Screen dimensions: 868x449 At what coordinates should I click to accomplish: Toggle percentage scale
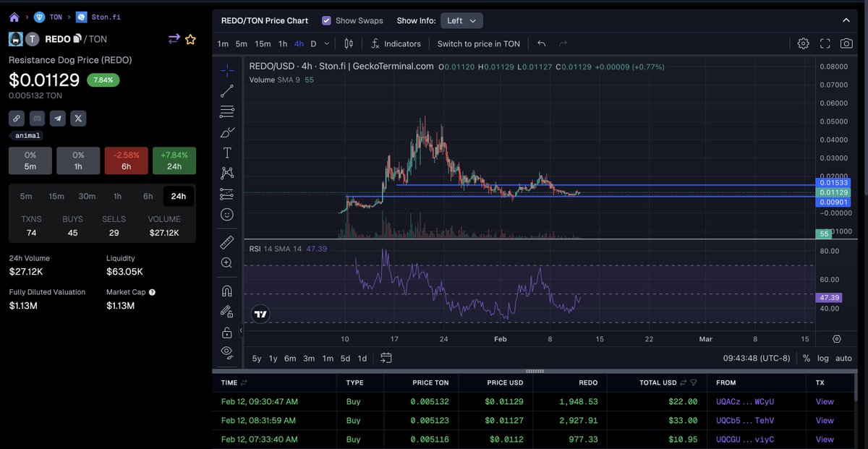pos(807,358)
